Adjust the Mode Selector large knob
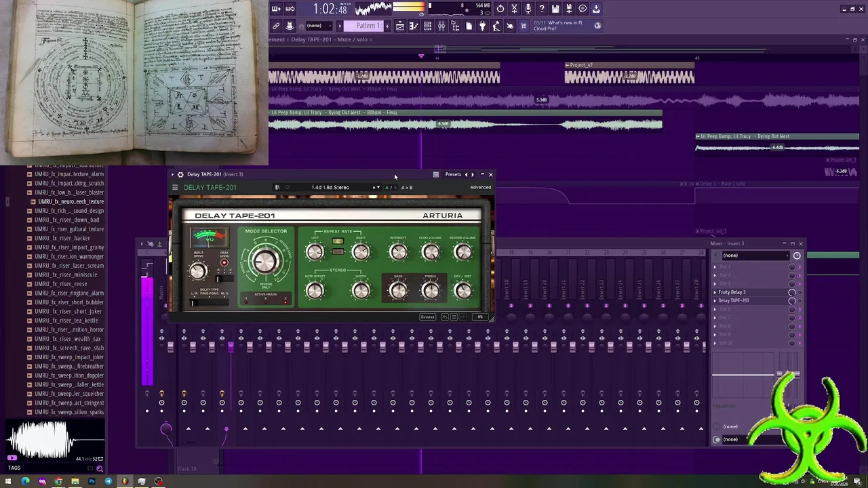Image resolution: width=868 pixels, height=488 pixels. [265, 262]
